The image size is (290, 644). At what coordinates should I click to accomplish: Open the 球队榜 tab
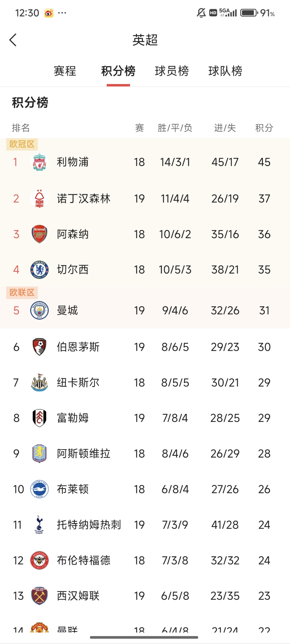[x=226, y=71]
